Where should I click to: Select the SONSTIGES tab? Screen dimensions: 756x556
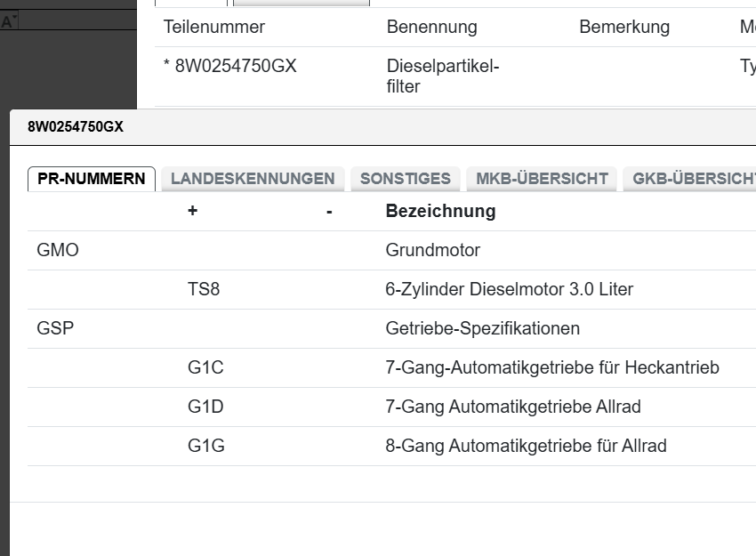point(406,179)
